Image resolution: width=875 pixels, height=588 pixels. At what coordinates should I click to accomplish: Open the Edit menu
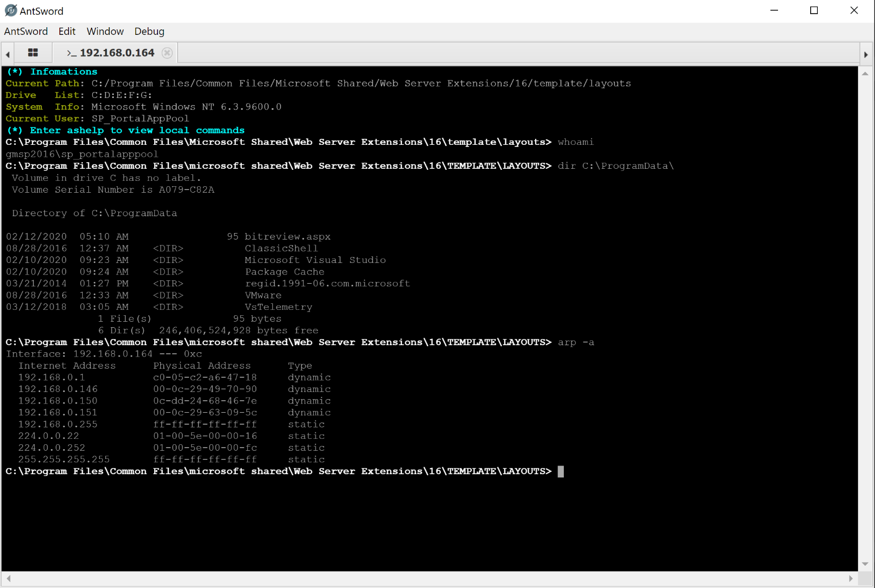click(67, 32)
